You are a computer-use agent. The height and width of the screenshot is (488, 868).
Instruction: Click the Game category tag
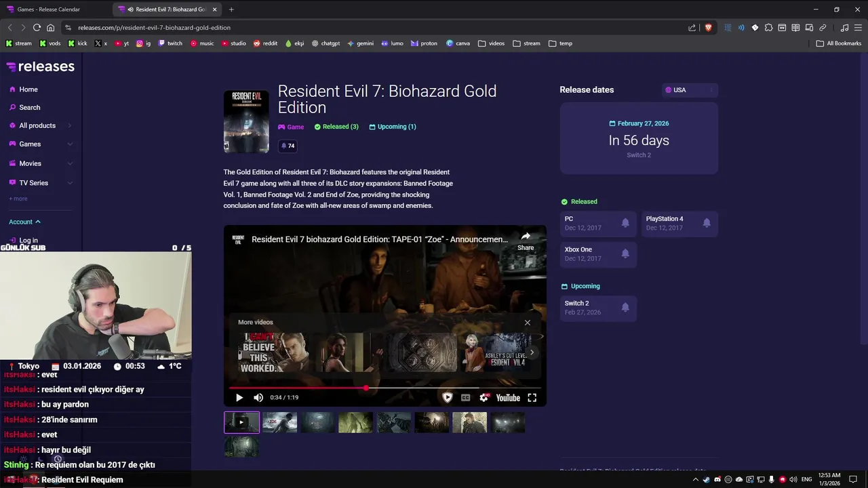(291, 127)
